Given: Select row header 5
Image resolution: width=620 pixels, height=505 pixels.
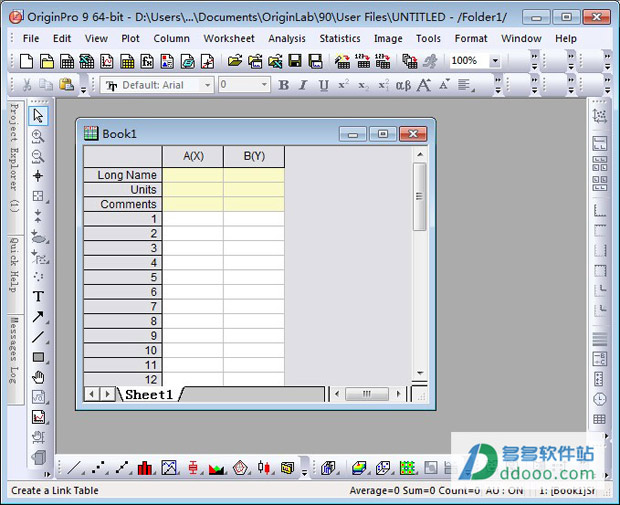Looking at the screenshot, I should pyautogui.click(x=123, y=277).
